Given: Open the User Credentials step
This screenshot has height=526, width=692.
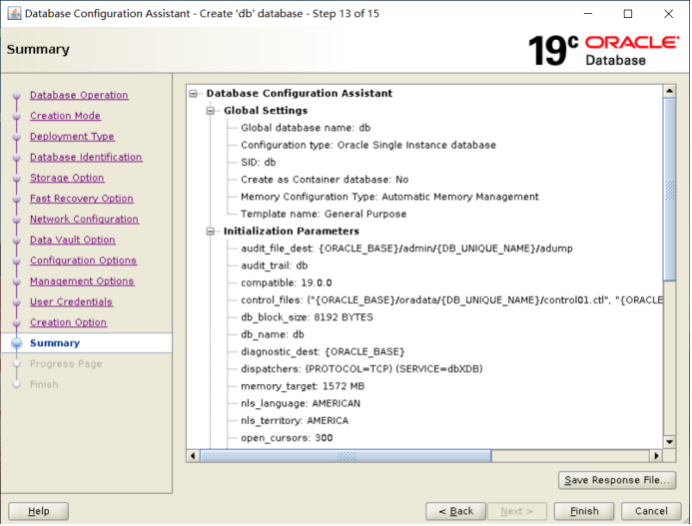Looking at the screenshot, I should pyautogui.click(x=71, y=302).
